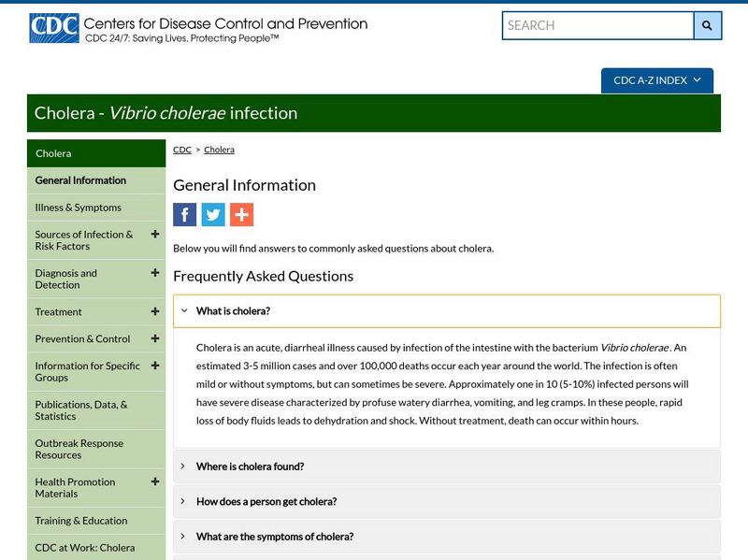Click the search magnifier button
This screenshot has width=748, height=560.
[x=708, y=26]
